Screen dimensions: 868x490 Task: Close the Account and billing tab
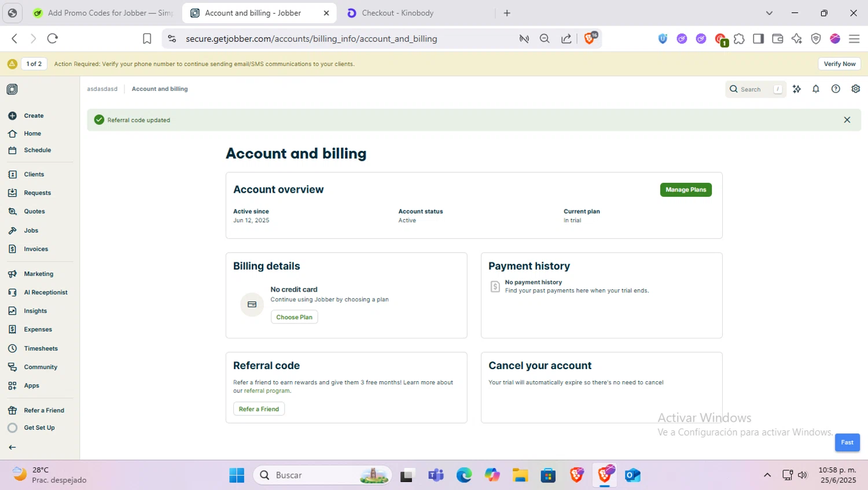326,13
